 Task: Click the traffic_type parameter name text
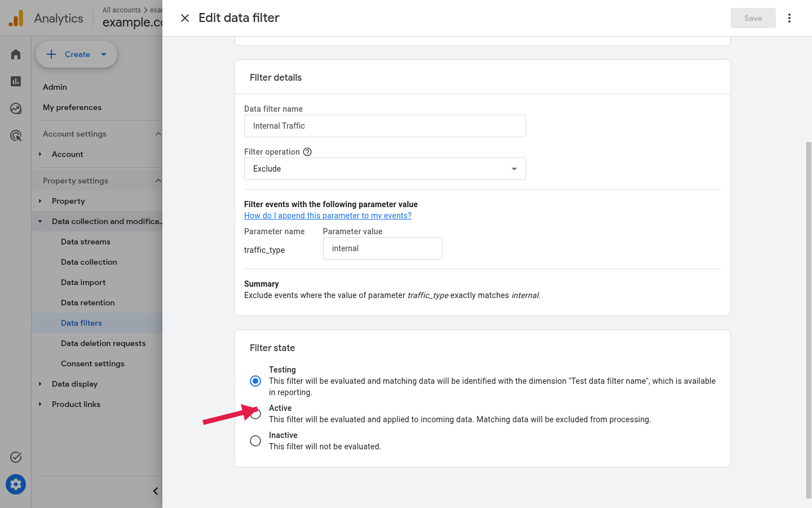coord(264,250)
